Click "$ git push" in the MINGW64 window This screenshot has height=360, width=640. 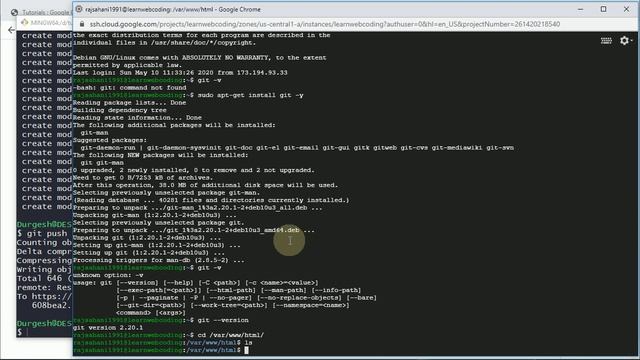(42, 233)
